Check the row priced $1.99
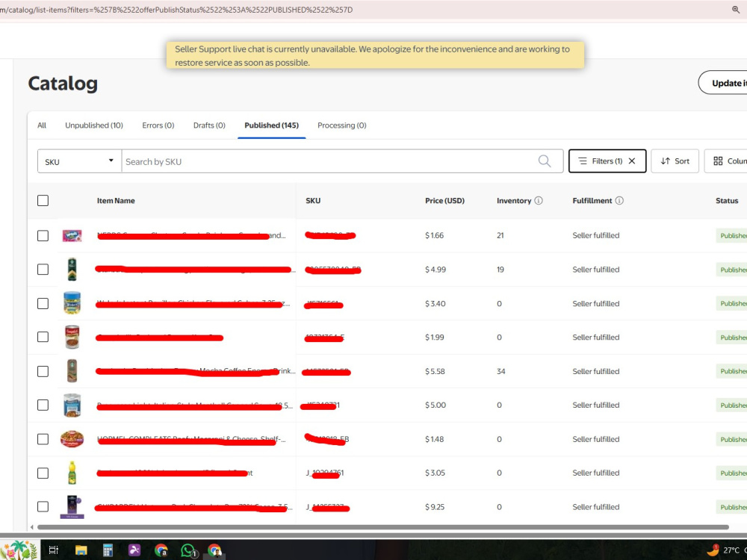 tap(43, 337)
